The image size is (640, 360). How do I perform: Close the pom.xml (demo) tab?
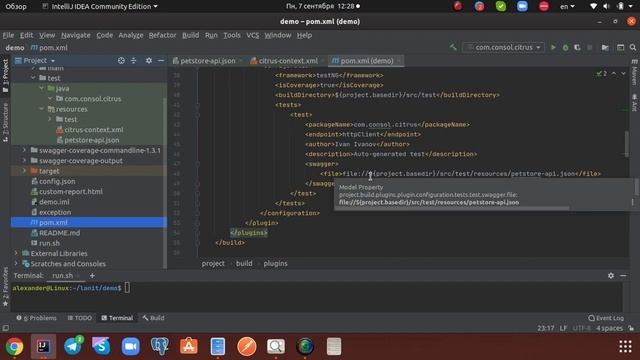398,61
